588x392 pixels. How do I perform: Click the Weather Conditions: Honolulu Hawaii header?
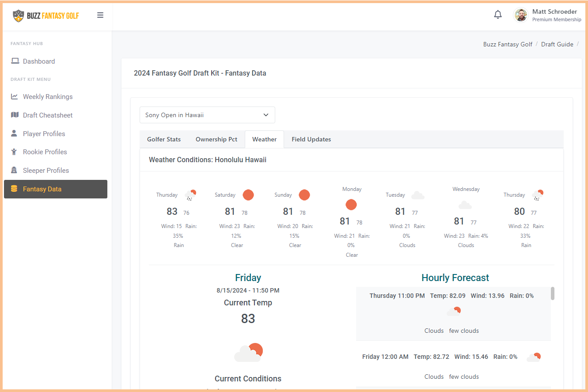(x=208, y=160)
